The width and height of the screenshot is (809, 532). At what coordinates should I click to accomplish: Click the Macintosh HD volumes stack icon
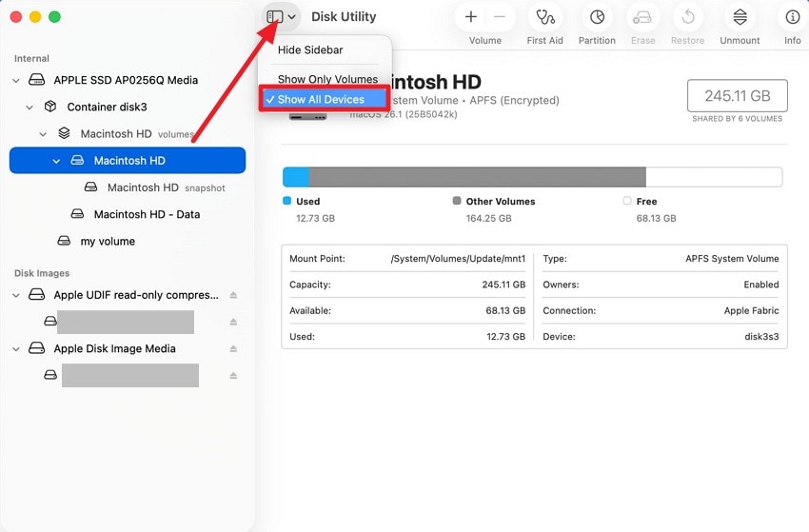(64, 133)
